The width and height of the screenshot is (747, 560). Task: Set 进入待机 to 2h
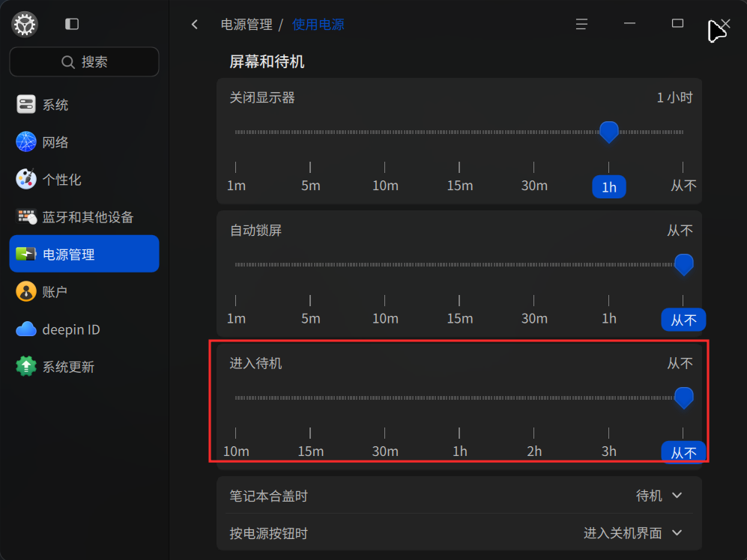point(534,451)
